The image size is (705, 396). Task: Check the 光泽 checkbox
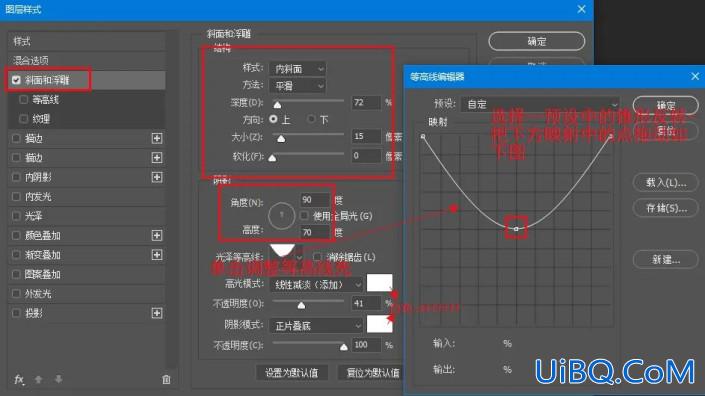coord(16,216)
